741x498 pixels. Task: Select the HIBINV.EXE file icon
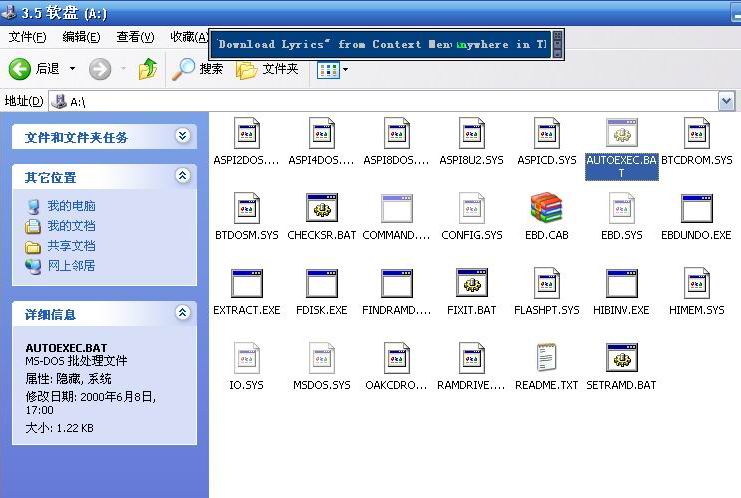click(621, 283)
